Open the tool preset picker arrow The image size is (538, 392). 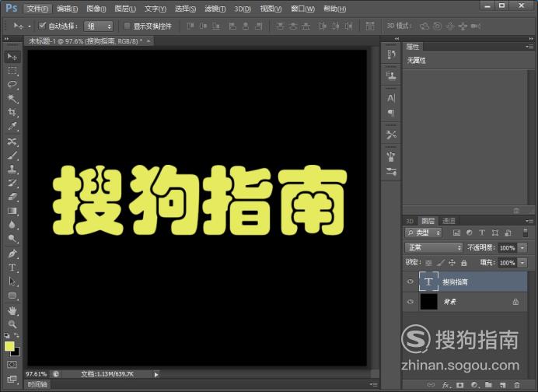pyautogui.click(x=30, y=26)
